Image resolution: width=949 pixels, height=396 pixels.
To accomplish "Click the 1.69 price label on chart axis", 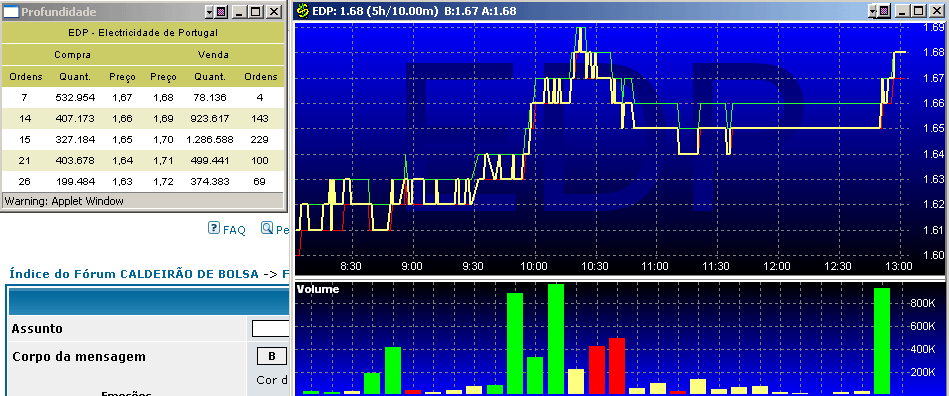I will 934,27.
